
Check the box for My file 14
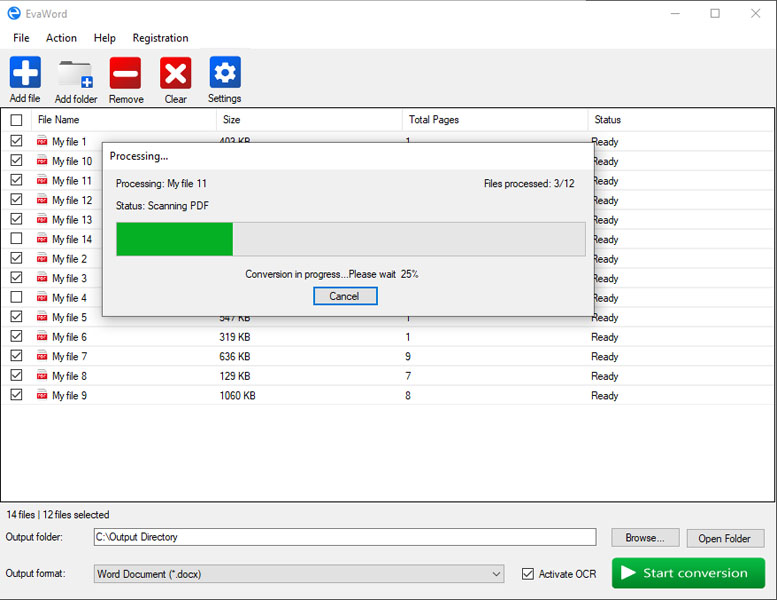pos(16,239)
